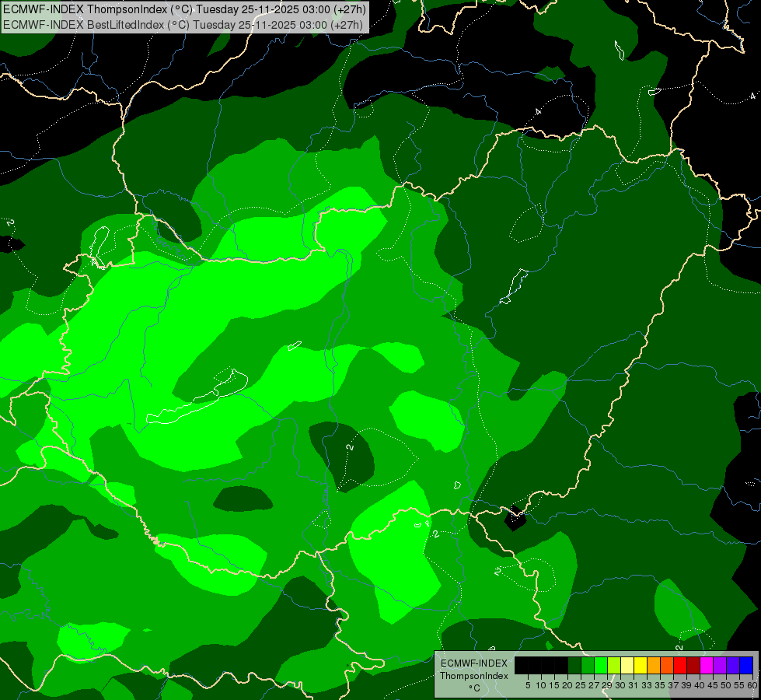Click the BestLiftedIndex title line at top

[x=183, y=24]
